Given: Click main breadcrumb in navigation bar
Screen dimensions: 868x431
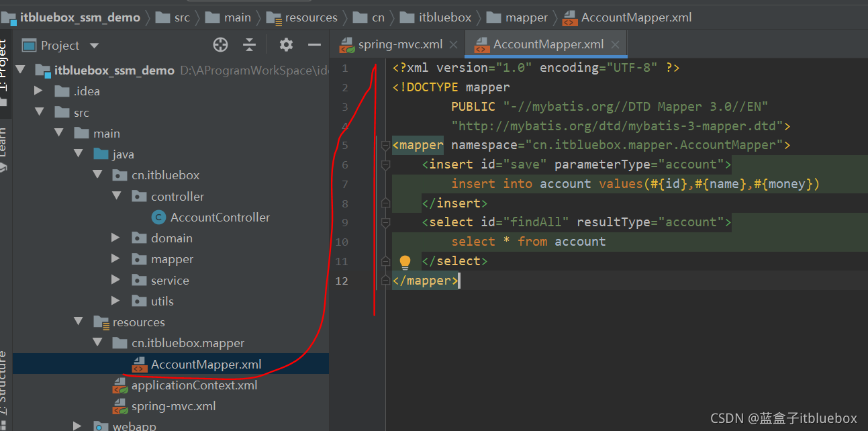Looking at the screenshot, I should (x=228, y=17).
